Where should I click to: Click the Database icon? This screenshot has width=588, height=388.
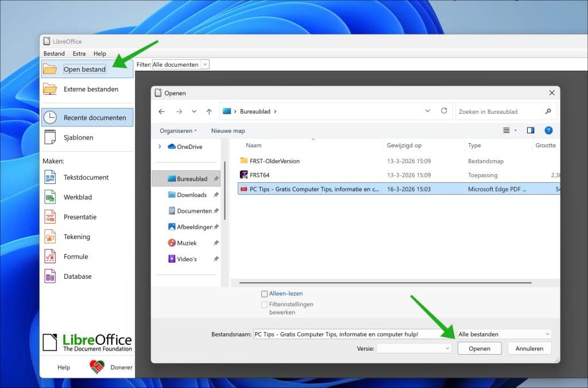click(x=51, y=276)
